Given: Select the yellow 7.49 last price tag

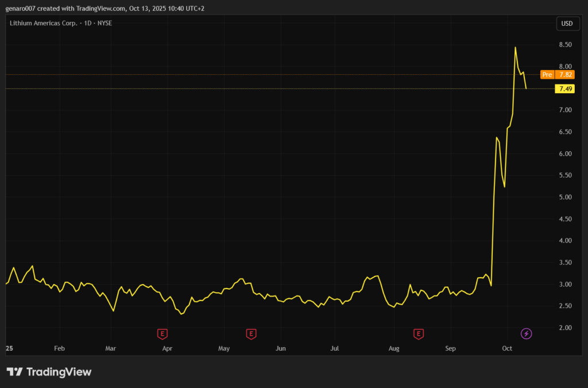Looking at the screenshot, I should pyautogui.click(x=566, y=89).
